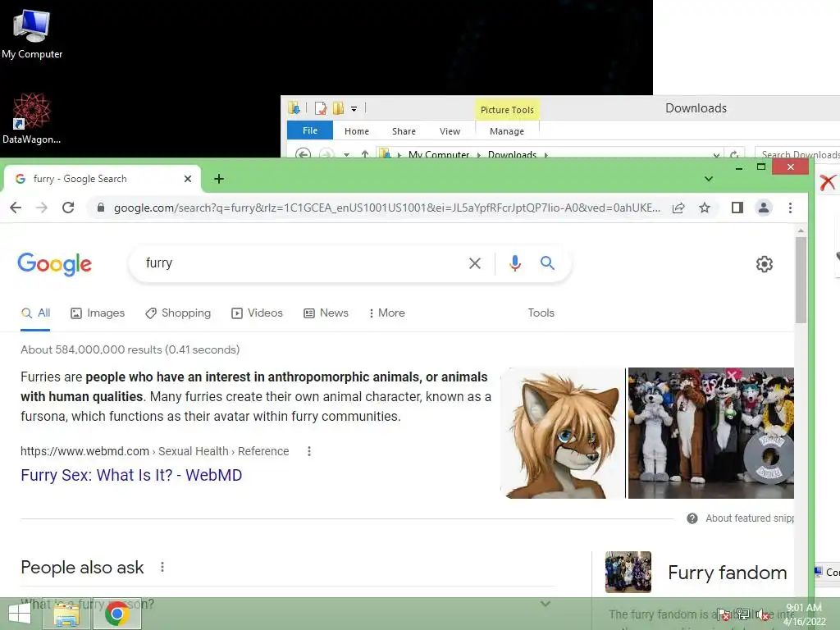Open the File tab in Explorer

pyautogui.click(x=310, y=130)
